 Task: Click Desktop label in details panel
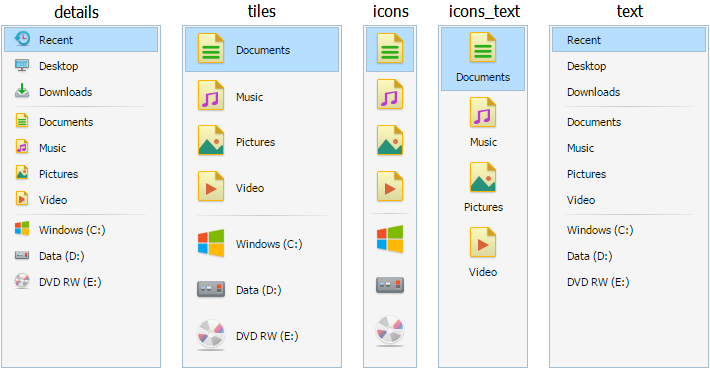(x=58, y=66)
